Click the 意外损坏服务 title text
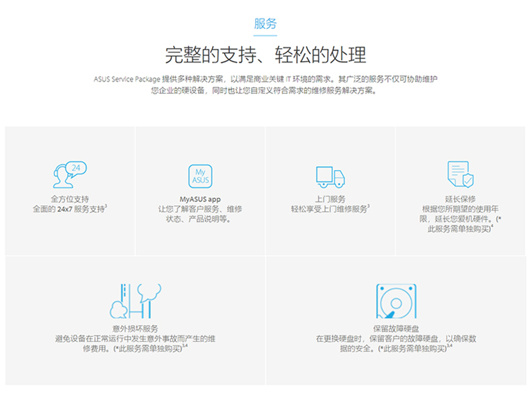Viewport: 532px width, 407px height. 135,329
